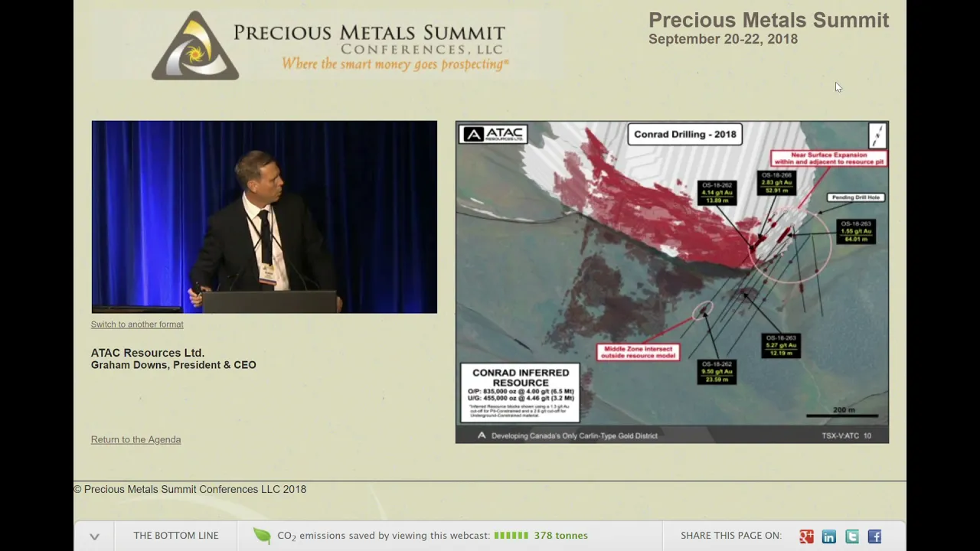Collapse the bottom bar with down chevron
The width and height of the screenshot is (980, 551).
click(94, 536)
